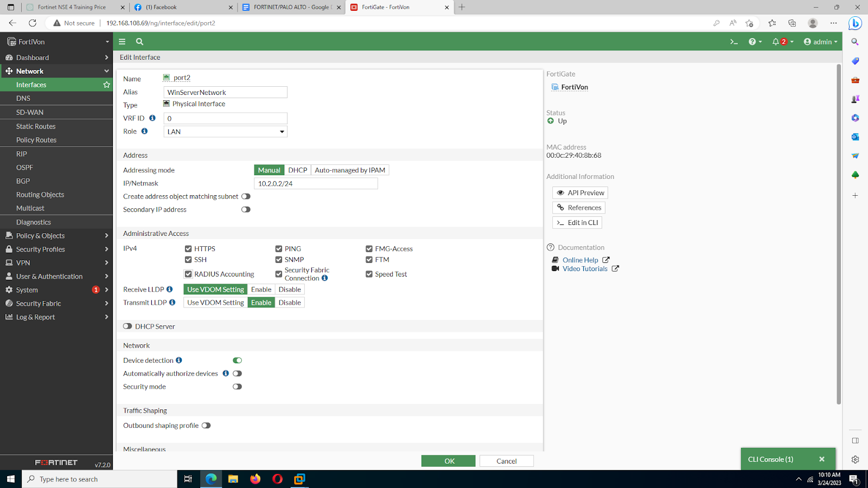Uncheck the Security Fabric Connection checkbox

(279, 274)
